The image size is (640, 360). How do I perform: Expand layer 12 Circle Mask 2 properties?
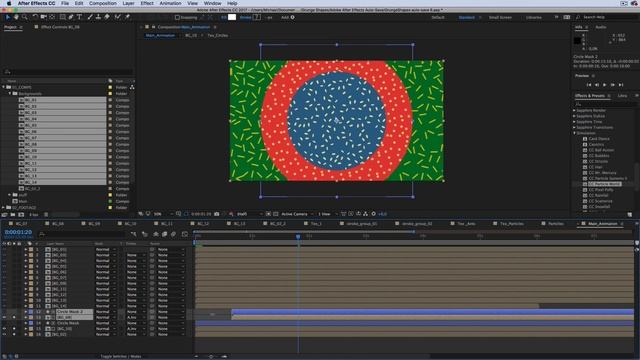point(25,311)
